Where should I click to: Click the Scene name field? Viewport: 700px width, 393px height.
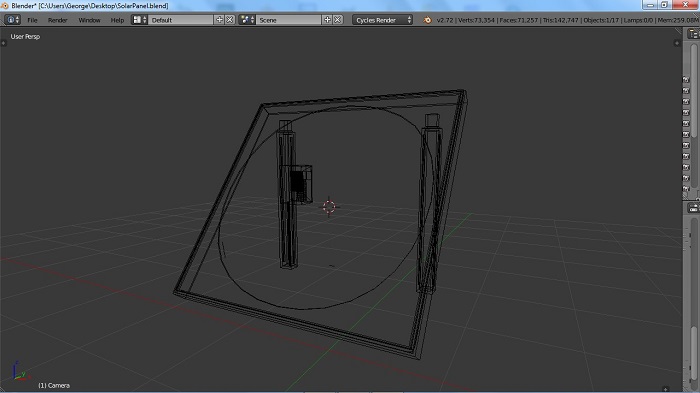(x=288, y=20)
